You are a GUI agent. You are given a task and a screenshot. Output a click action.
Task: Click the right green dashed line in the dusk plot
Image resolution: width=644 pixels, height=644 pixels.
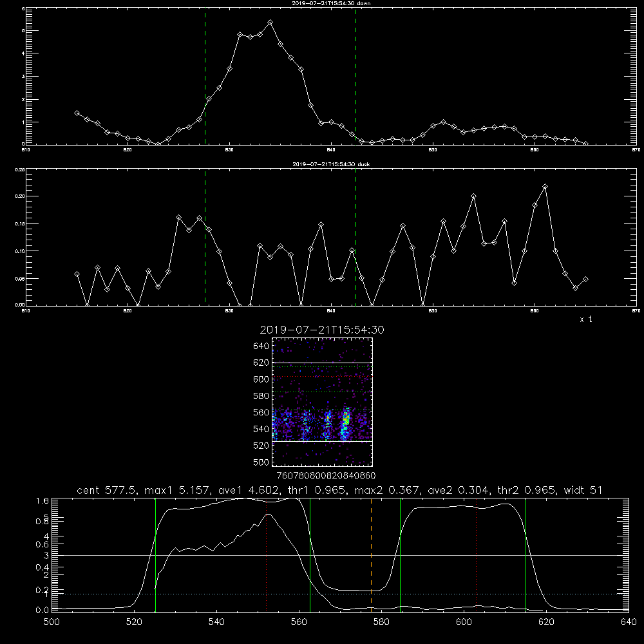click(355, 237)
